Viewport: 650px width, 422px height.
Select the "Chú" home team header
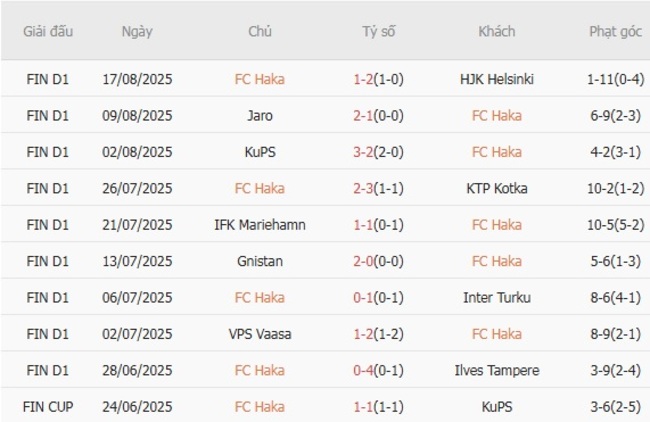click(260, 31)
